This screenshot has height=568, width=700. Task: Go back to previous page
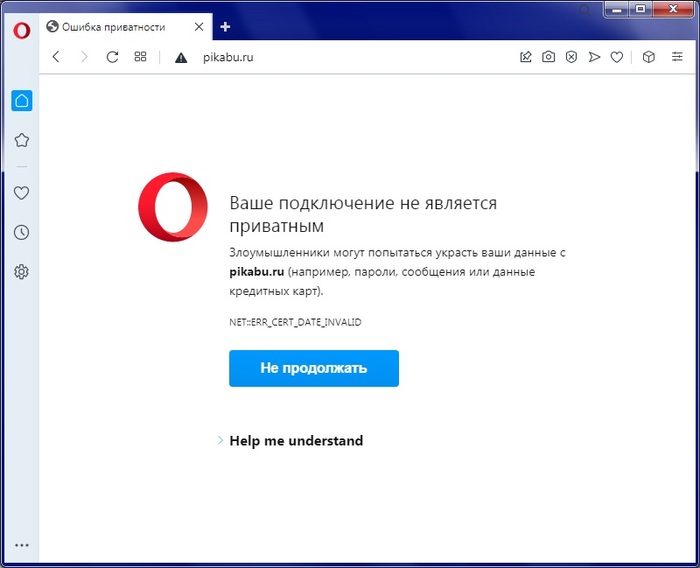point(56,57)
